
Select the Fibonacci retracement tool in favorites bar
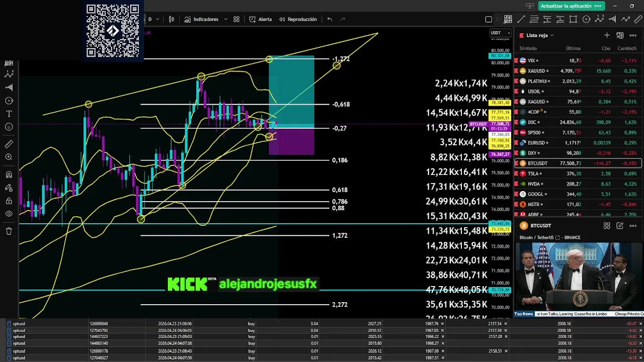click(x=534, y=20)
